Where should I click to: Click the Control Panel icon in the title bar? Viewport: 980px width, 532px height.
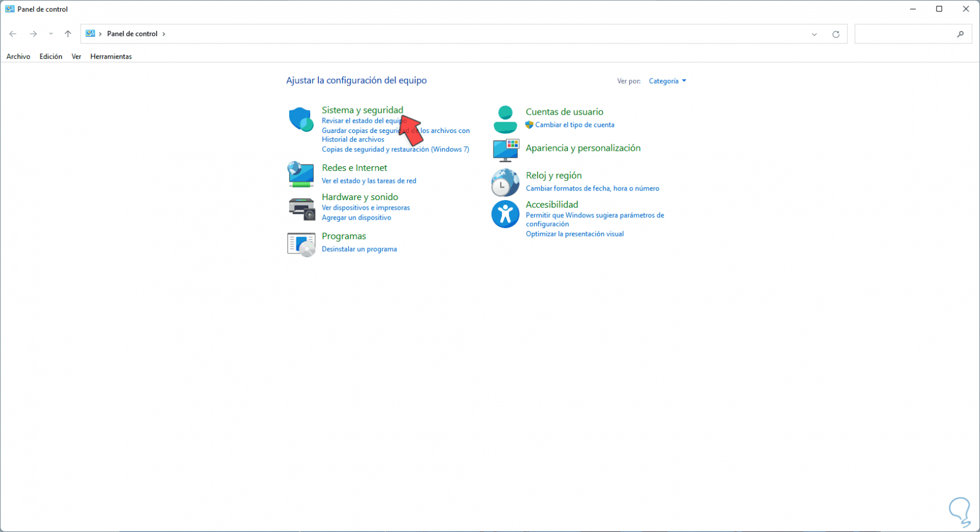click(x=10, y=9)
